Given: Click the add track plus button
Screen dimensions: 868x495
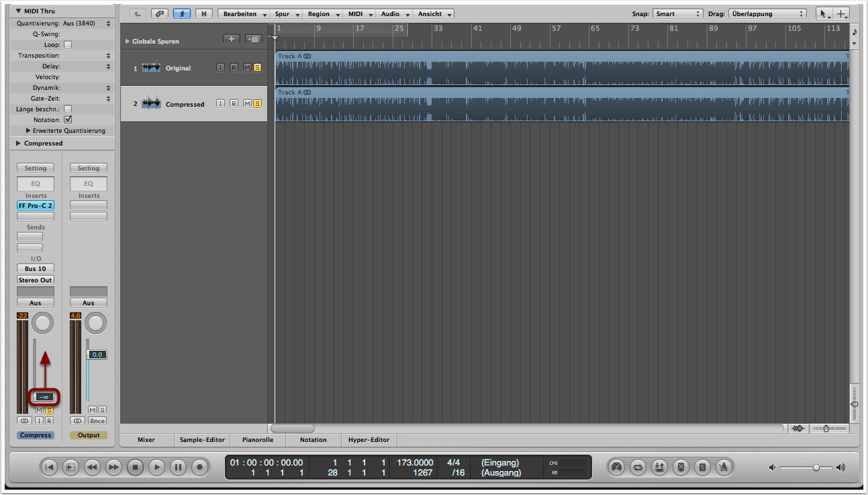Looking at the screenshot, I should coord(232,39).
